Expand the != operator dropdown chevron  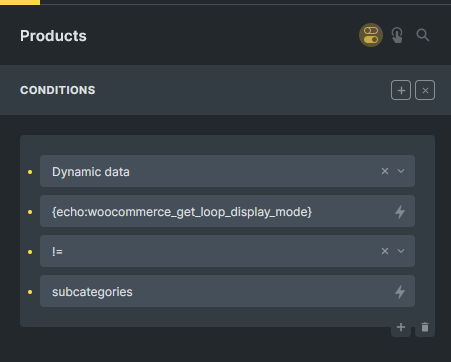coord(401,251)
